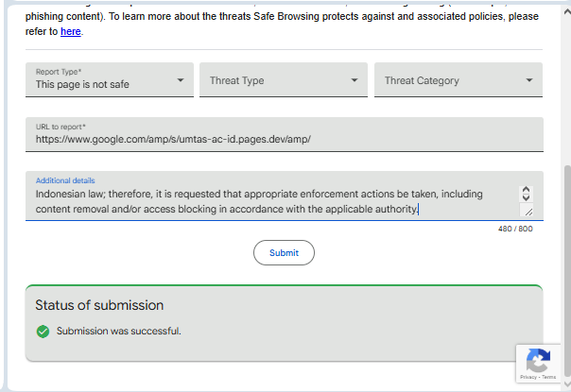Click the textarea scroll-down arrow

click(527, 199)
